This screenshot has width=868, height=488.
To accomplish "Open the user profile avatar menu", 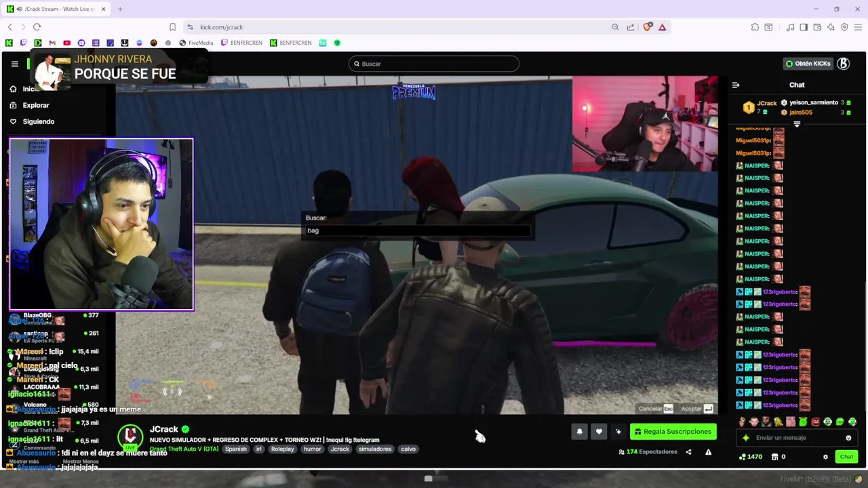I will [843, 64].
